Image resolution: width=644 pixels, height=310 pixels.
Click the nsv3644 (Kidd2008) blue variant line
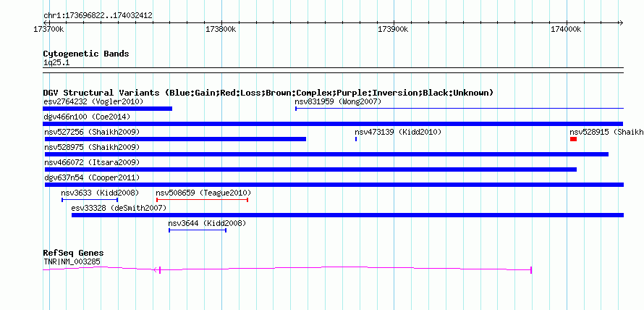click(198, 230)
